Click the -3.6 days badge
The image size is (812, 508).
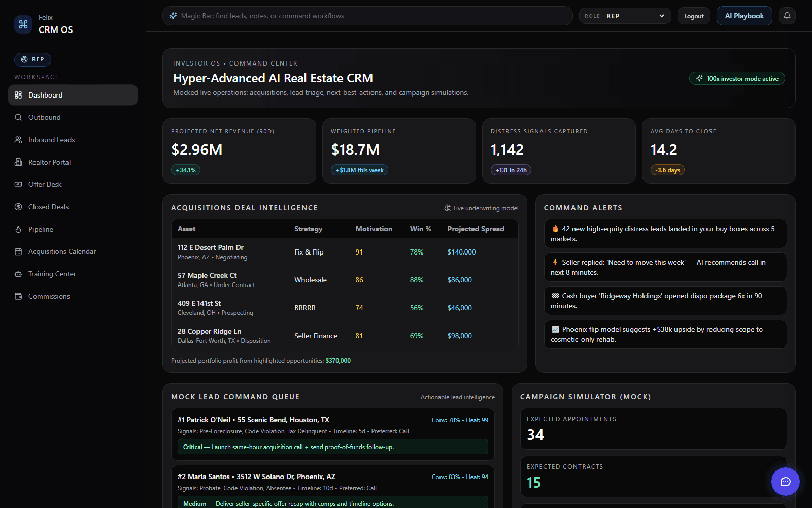(667, 170)
